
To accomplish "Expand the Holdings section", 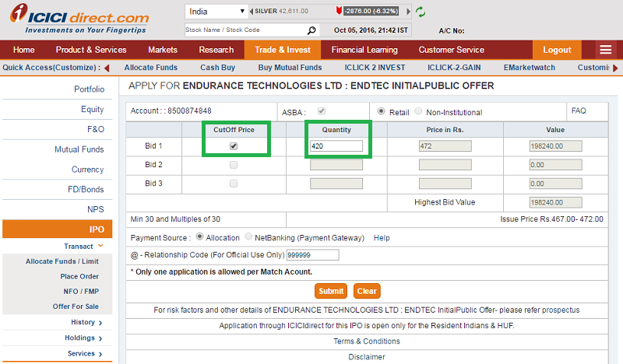I will (x=100, y=338).
